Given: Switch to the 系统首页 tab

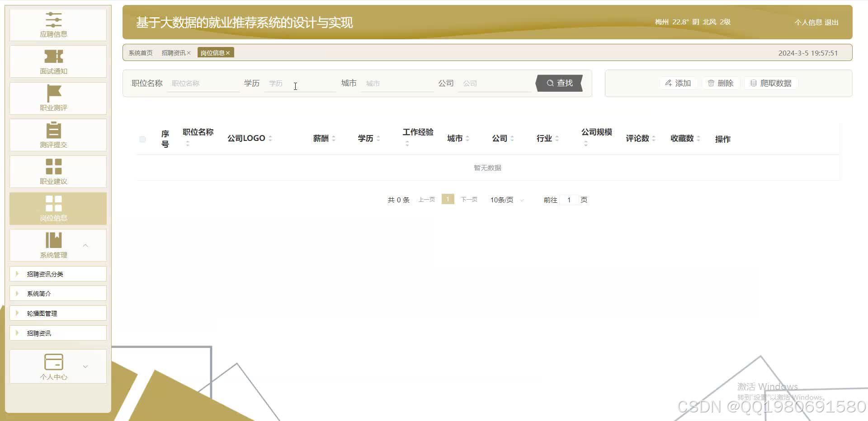Looking at the screenshot, I should 141,52.
